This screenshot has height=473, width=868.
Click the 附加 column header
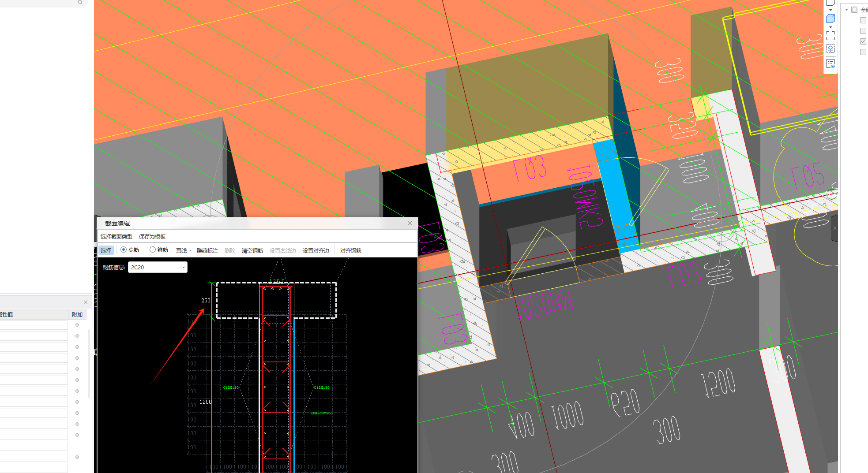click(x=77, y=314)
